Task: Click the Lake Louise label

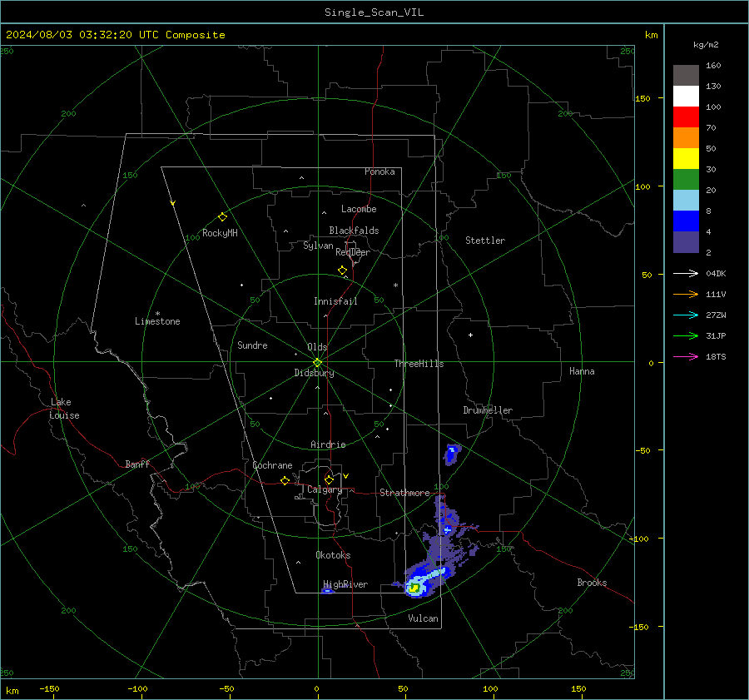Action: click(64, 409)
